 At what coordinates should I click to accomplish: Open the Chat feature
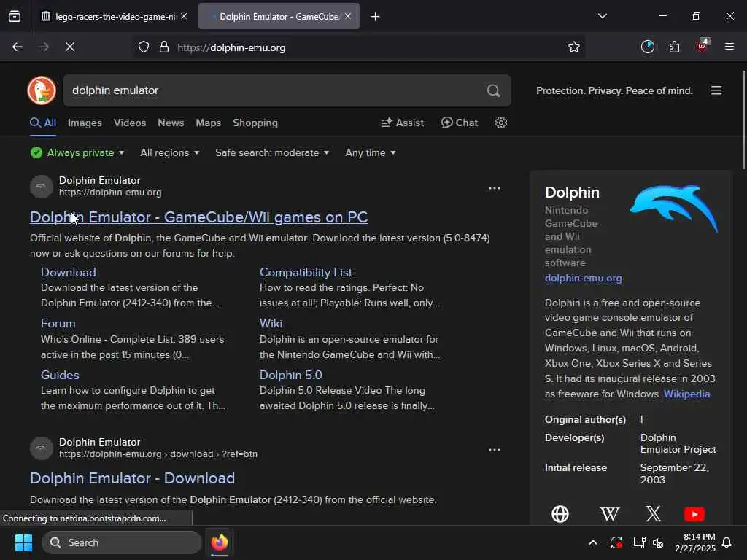[x=460, y=122]
